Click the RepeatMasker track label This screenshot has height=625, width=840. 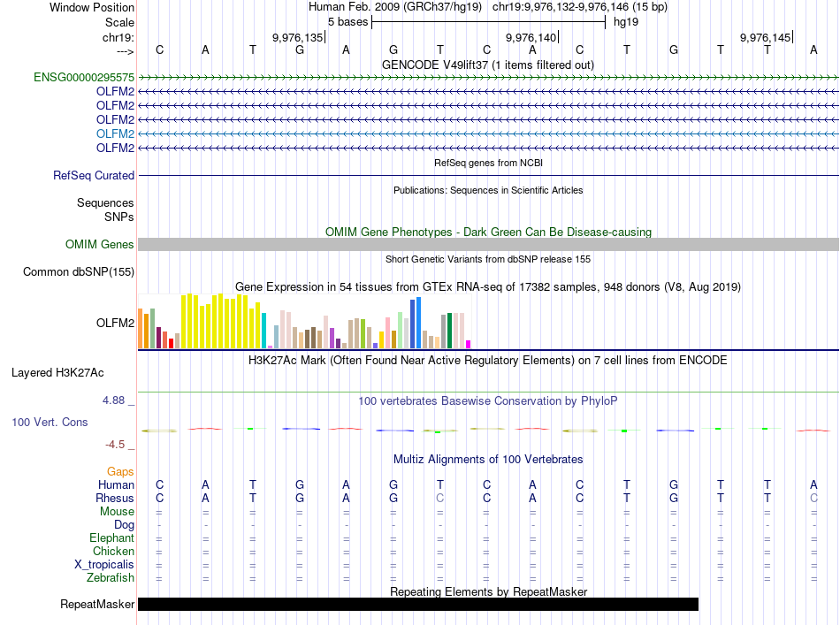(97, 604)
